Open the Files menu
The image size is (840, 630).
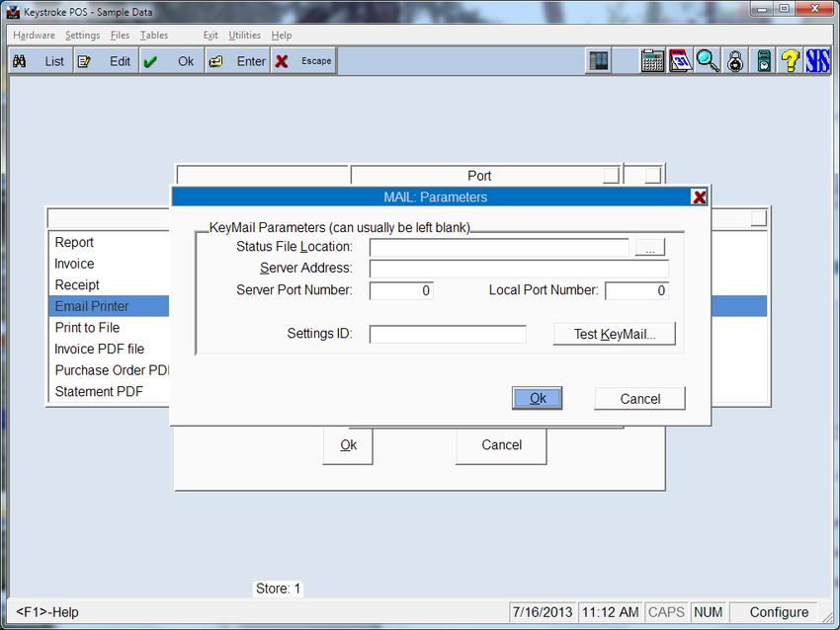[x=120, y=36]
